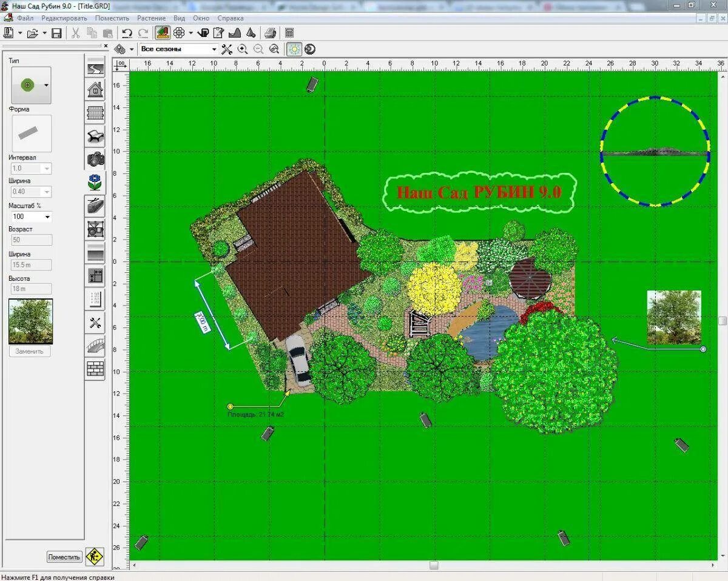Toggle the garden plan view button

(162, 33)
